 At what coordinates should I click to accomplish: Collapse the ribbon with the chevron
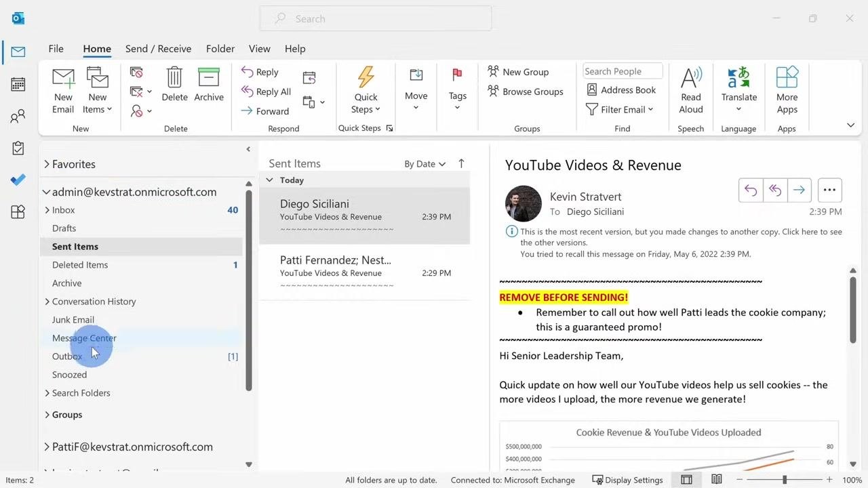(x=850, y=125)
